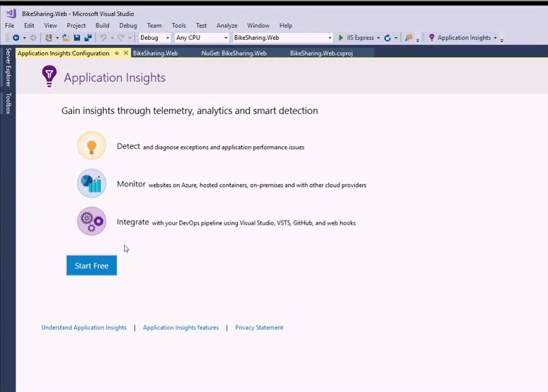Click the Redo arrow icon
Image resolution: width=548 pixels, height=392 pixels.
click(121, 38)
